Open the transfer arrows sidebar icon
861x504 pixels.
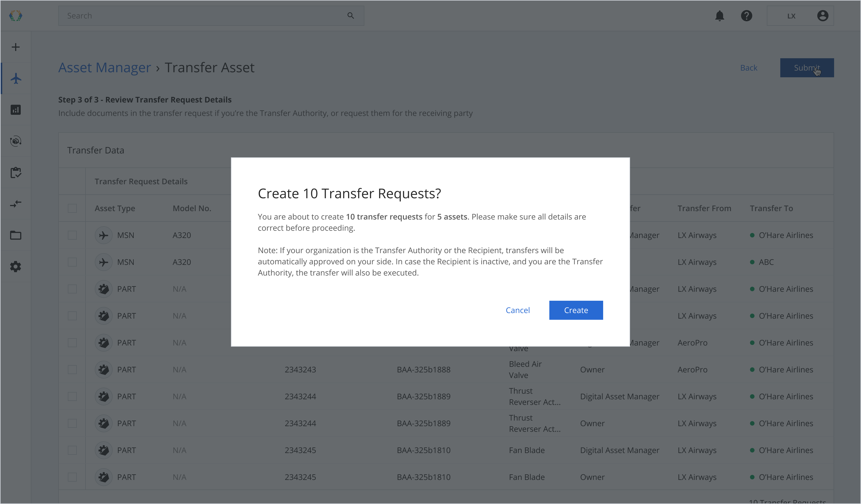[16, 204]
